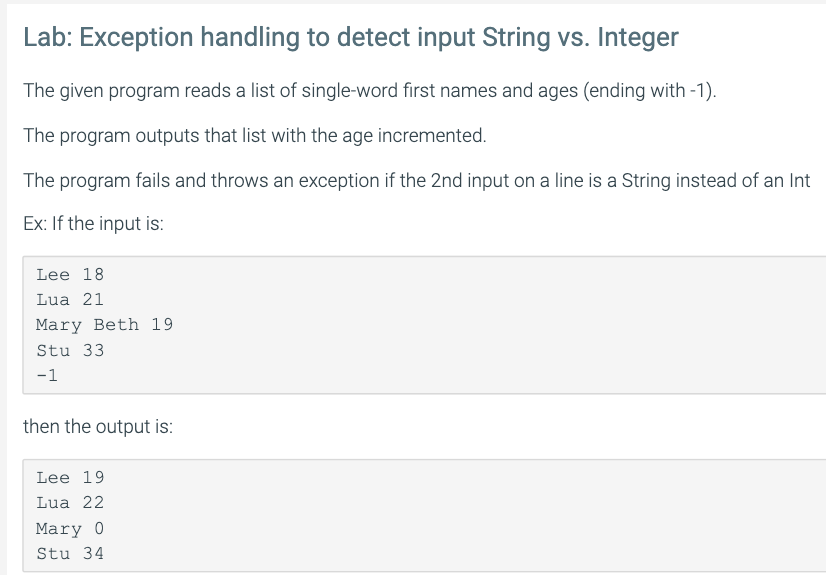Viewport: 826px width, 575px height.
Task: Click the "-1" terminator line in input
Action: [47, 375]
